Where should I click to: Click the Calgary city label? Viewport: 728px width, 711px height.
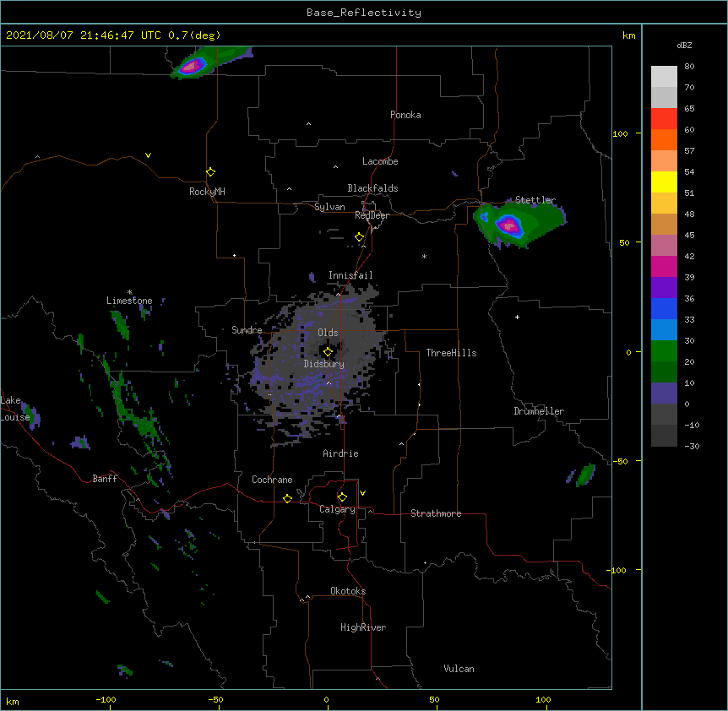tap(337, 509)
